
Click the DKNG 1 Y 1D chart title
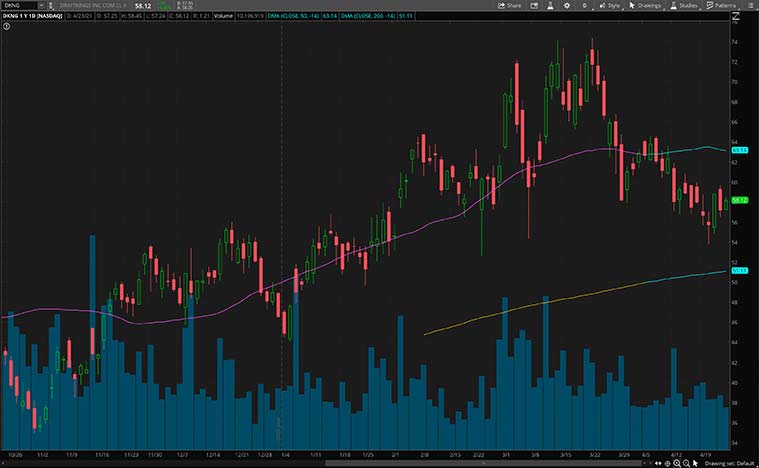[x=32, y=16]
